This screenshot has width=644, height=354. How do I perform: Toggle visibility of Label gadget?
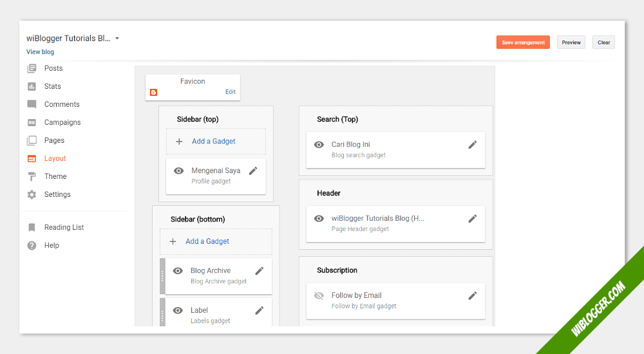click(178, 310)
